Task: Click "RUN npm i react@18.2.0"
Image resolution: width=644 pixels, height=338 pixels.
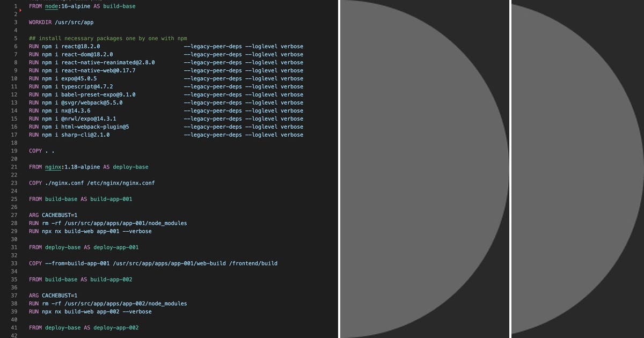Action: pyautogui.click(x=64, y=47)
